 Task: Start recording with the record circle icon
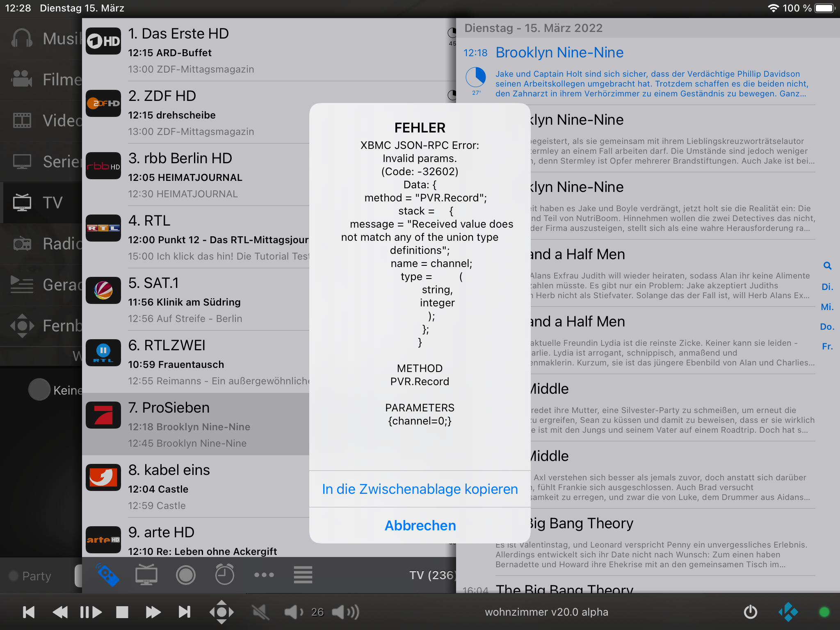click(x=185, y=575)
